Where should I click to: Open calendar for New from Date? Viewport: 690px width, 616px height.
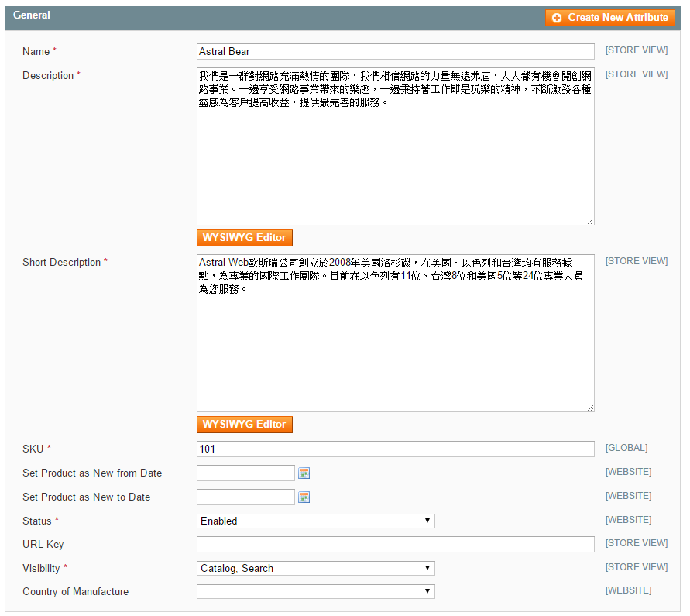click(x=304, y=473)
